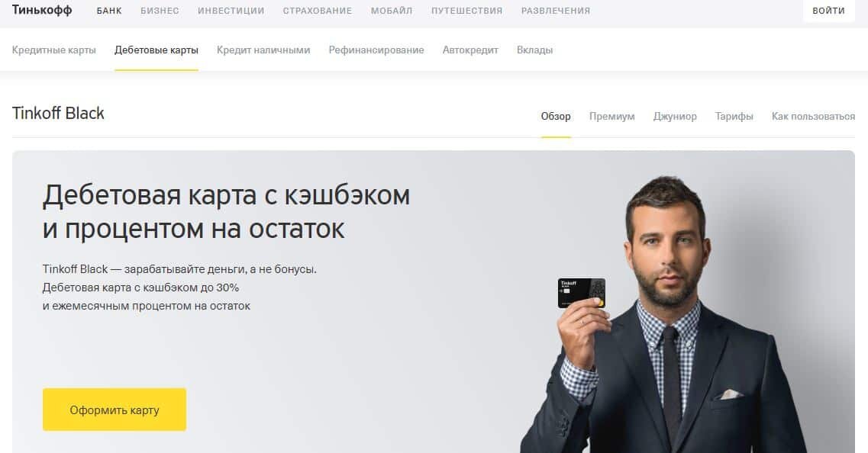The width and height of the screenshot is (868, 453).
Task: Open the БАНК section
Action: point(109,11)
